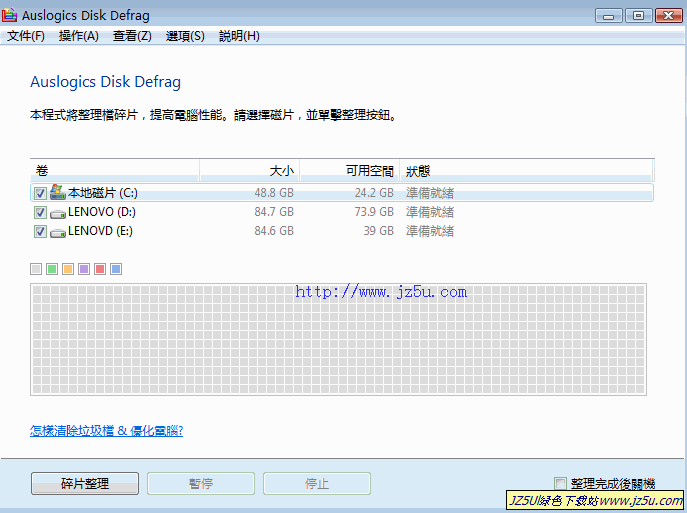Uncheck the LENOVO (D:) checkbox

[x=40, y=212]
